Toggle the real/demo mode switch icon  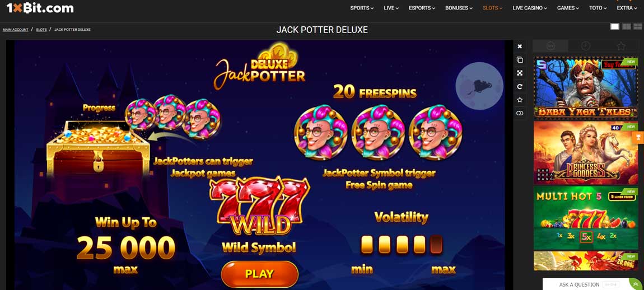[520, 113]
